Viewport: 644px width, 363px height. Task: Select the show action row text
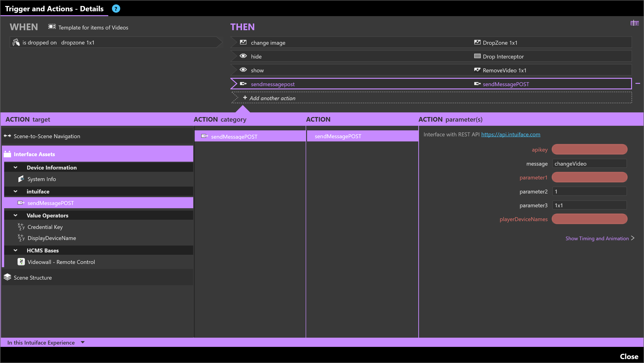[x=257, y=70]
